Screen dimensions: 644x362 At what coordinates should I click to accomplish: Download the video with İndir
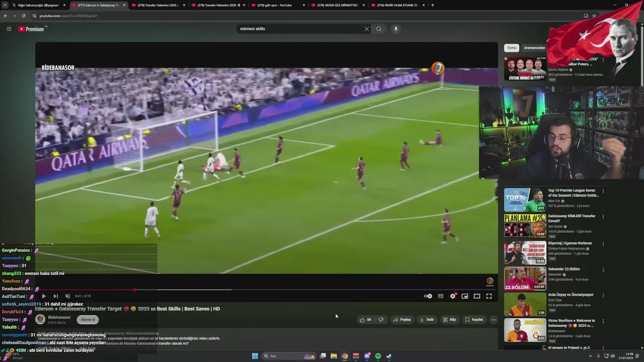point(427,320)
